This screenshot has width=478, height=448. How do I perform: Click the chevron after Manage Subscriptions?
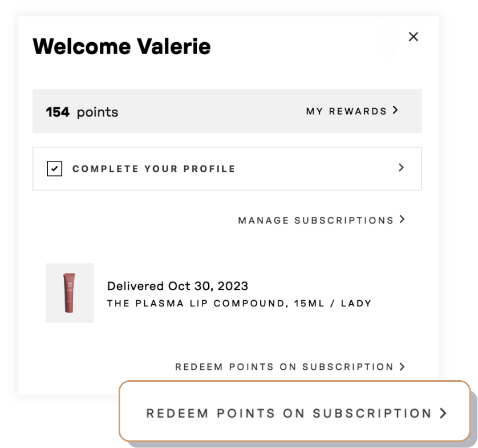[x=402, y=219]
